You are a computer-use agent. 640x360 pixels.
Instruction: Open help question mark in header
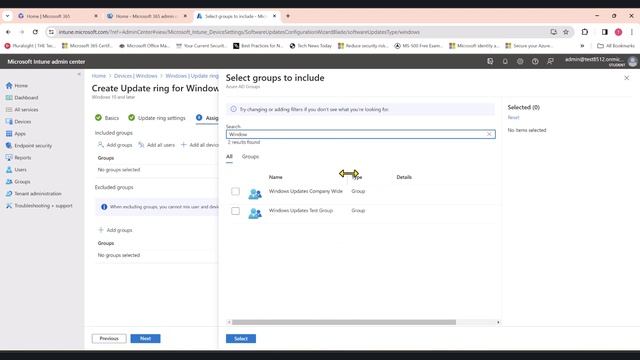tap(535, 62)
